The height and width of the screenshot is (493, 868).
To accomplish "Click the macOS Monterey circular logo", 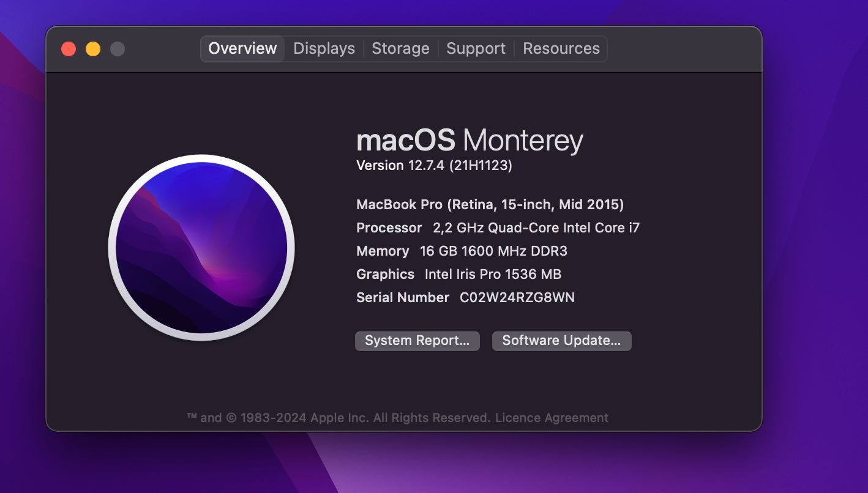I will (x=201, y=248).
